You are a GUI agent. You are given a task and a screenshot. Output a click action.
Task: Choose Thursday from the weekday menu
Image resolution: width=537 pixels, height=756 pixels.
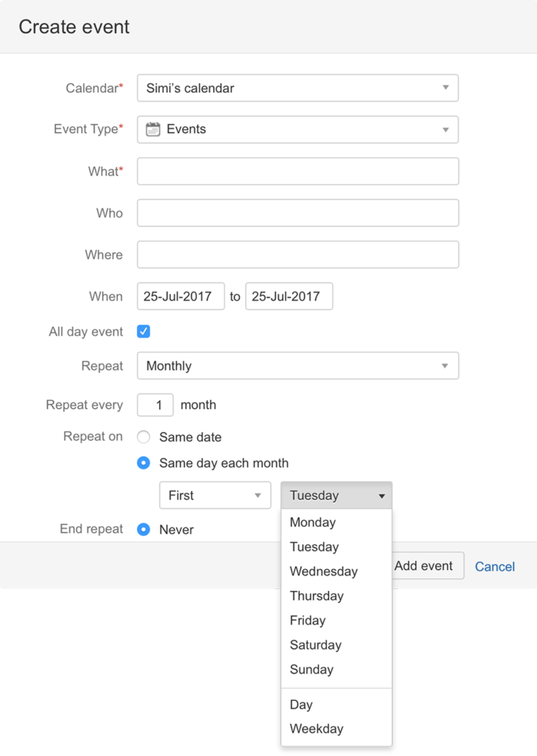316,596
